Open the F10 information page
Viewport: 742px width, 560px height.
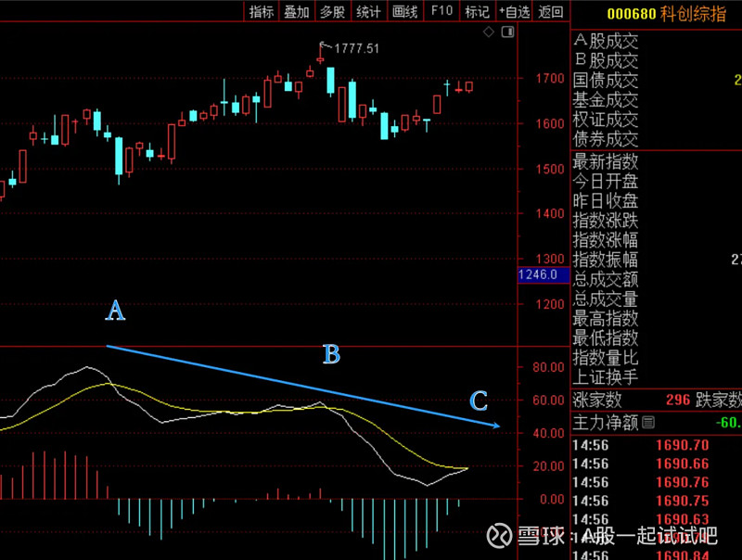tap(441, 11)
